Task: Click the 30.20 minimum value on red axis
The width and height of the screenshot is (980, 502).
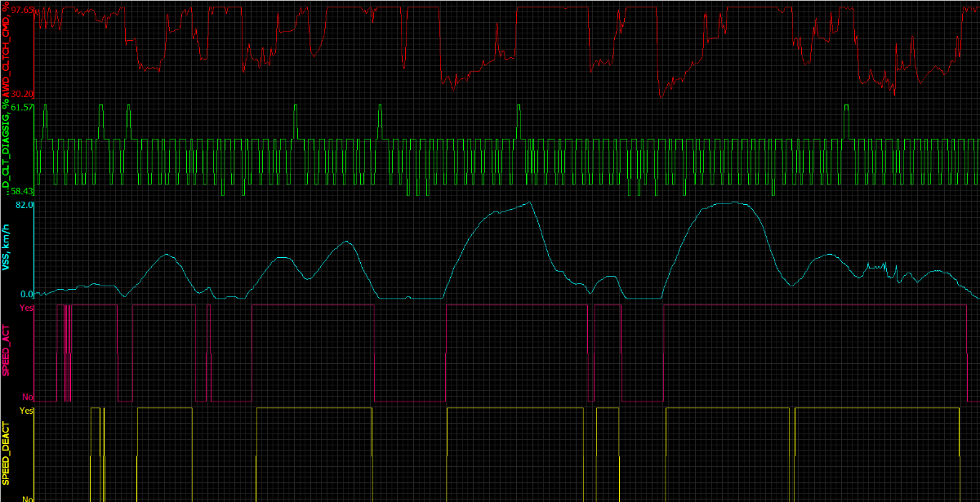Action: point(22,94)
